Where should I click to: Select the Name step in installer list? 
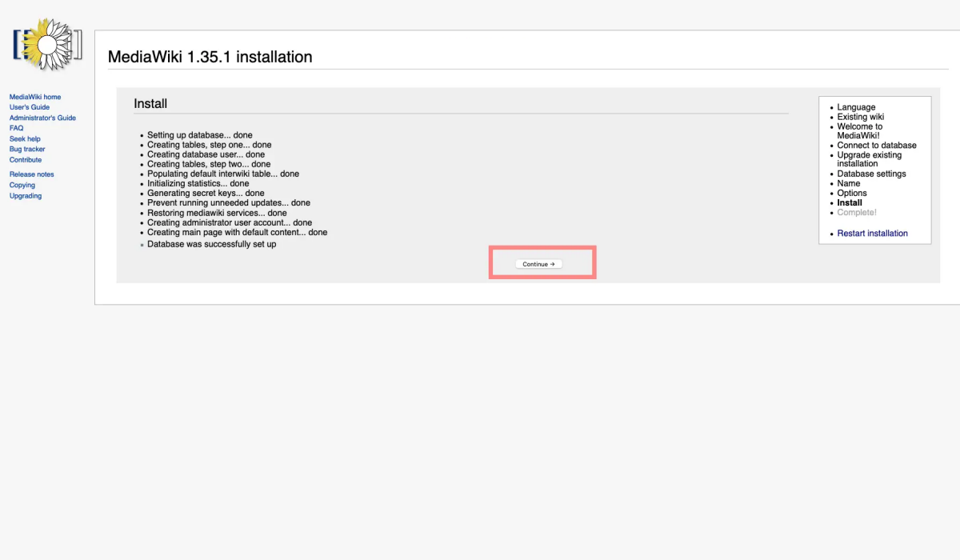[x=849, y=183]
